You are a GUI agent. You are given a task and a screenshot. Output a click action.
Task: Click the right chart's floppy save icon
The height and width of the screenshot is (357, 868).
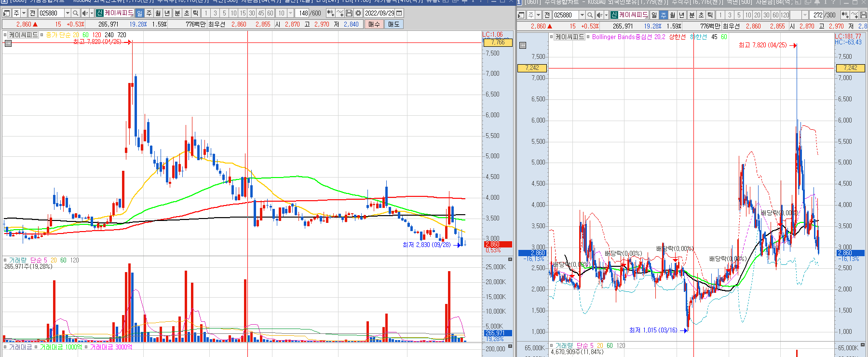pos(864,15)
